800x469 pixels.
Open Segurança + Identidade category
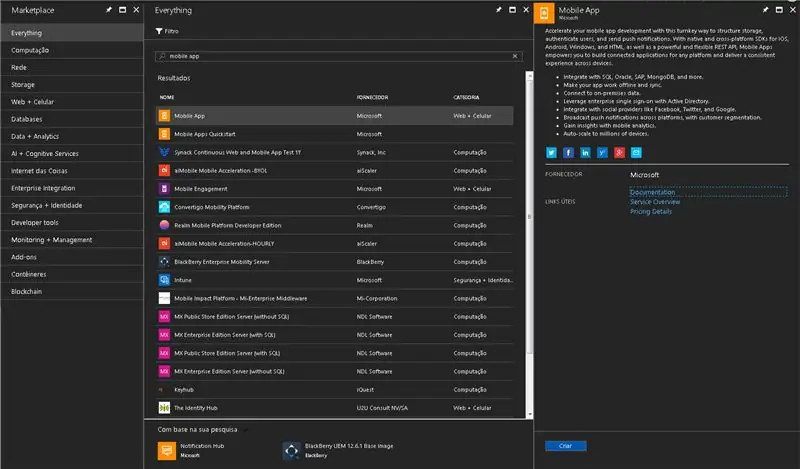[x=72, y=205]
